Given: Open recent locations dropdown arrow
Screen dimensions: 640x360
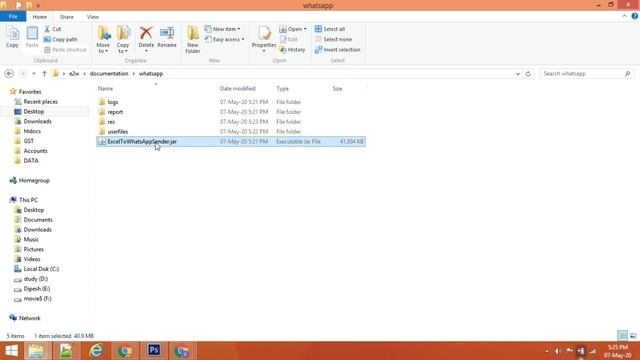Looking at the screenshot, I should (34, 73).
